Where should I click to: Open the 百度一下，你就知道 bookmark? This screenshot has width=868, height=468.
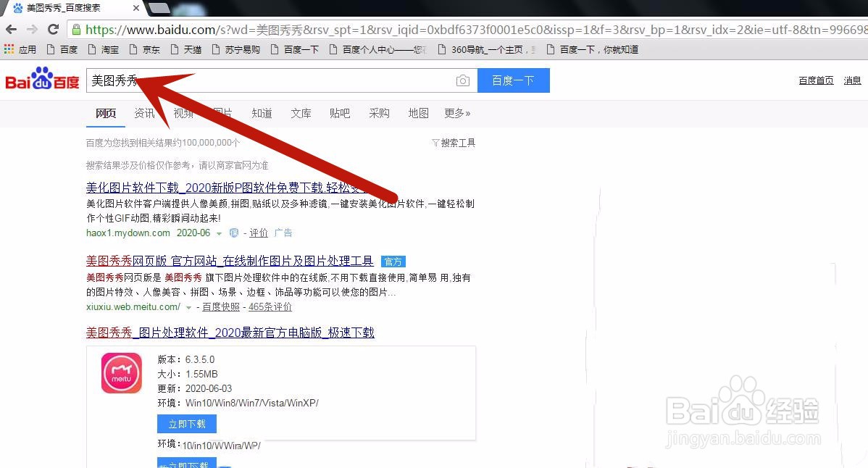pyautogui.click(x=593, y=49)
